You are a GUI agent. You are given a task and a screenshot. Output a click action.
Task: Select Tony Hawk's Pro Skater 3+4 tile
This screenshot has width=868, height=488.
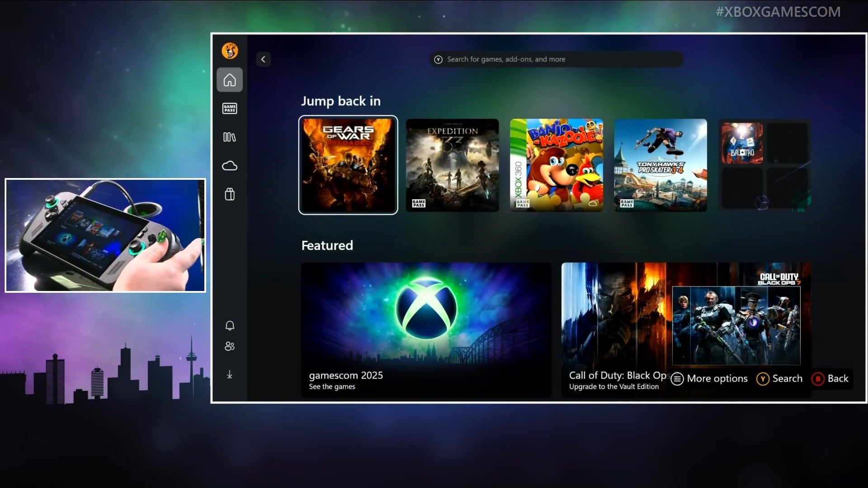pos(660,165)
